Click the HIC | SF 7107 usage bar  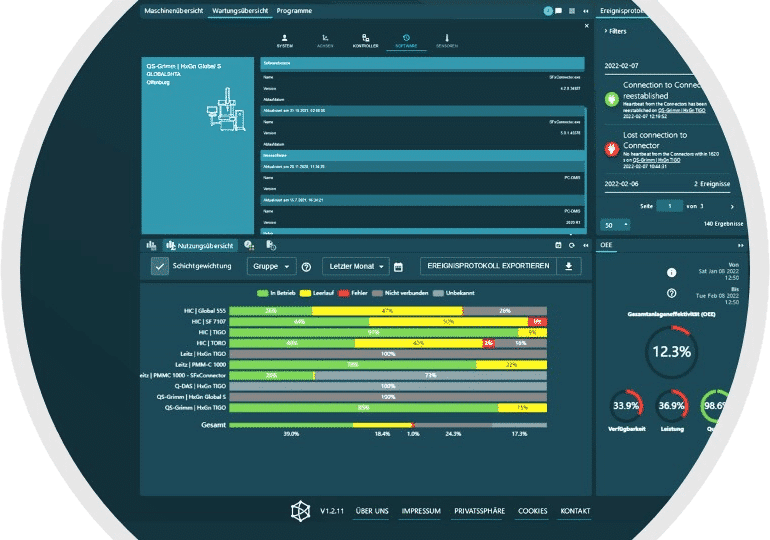(388, 322)
